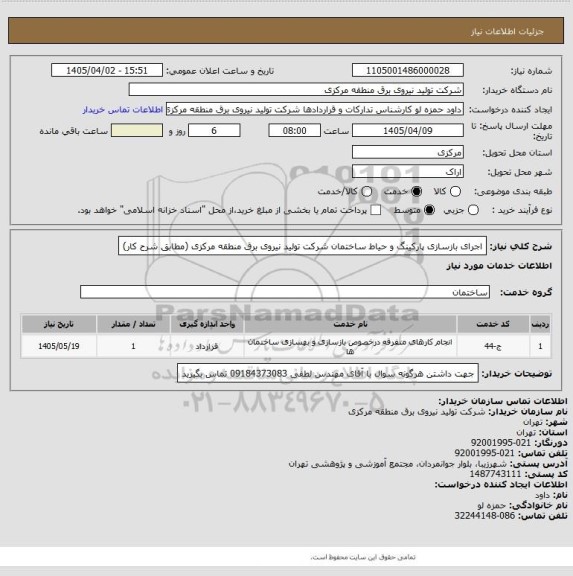
Task: Click the تعداد / مقدار column header
Action: pos(133,324)
